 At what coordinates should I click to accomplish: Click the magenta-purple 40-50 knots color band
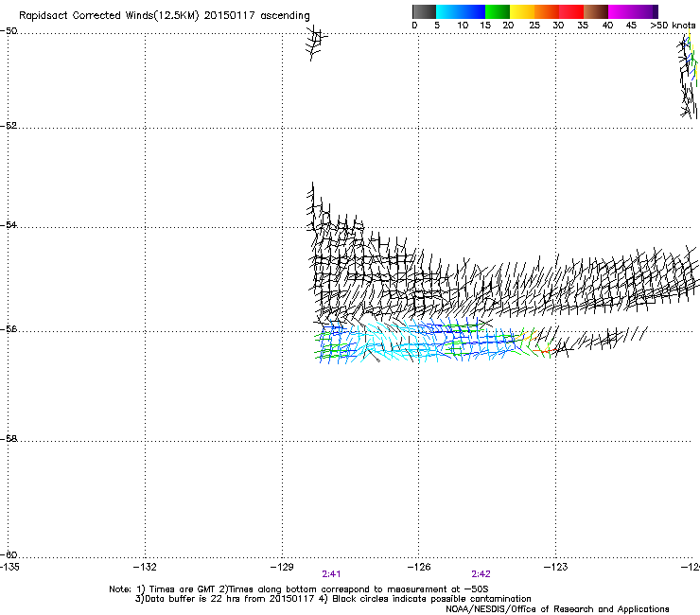(633, 11)
